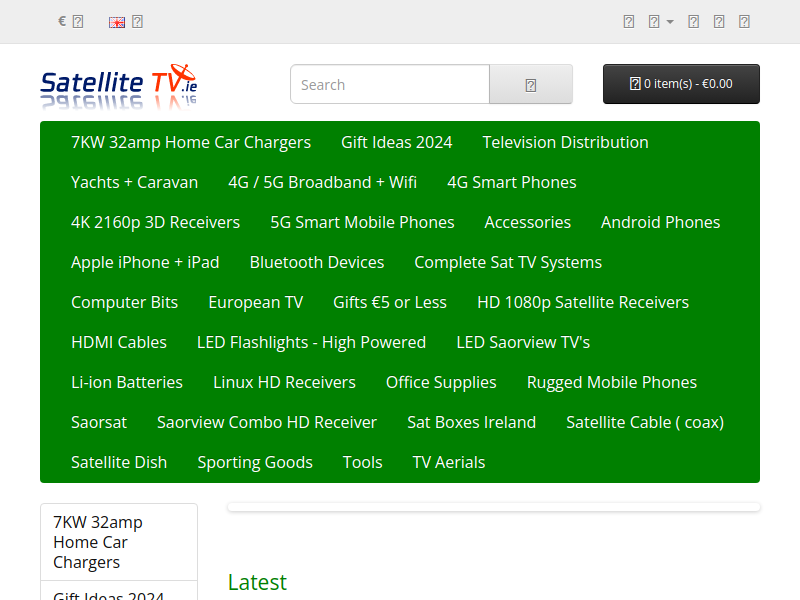Open Satellite Cable ( coax) category
The height and width of the screenshot is (600, 800).
(645, 422)
